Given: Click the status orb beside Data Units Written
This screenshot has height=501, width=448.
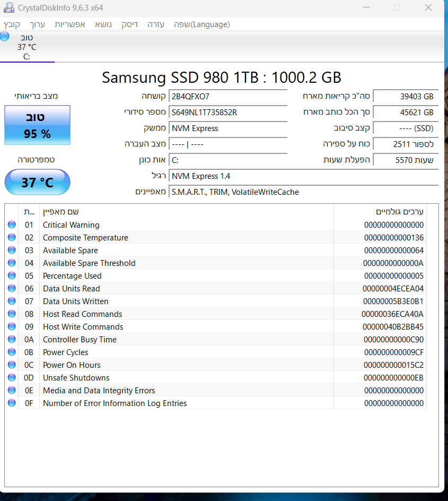Looking at the screenshot, I should click(x=12, y=301).
